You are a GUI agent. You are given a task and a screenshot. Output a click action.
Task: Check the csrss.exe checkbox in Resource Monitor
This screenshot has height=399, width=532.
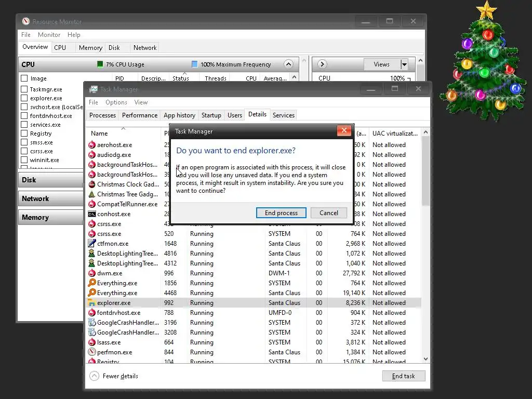click(24, 151)
